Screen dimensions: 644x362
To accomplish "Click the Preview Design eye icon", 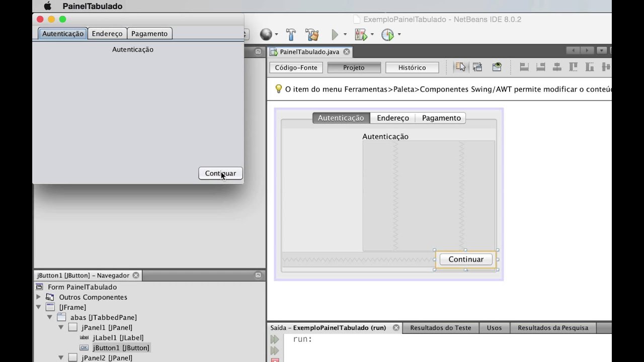I will coord(497,67).
